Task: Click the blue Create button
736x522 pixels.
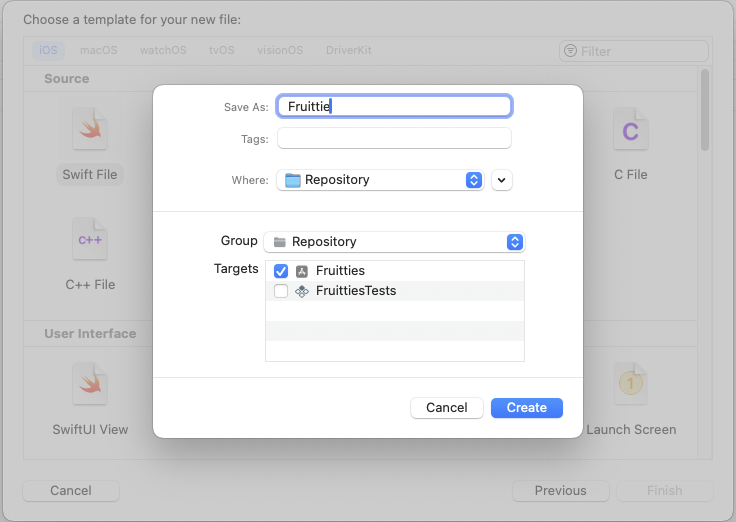Action: 526,408
